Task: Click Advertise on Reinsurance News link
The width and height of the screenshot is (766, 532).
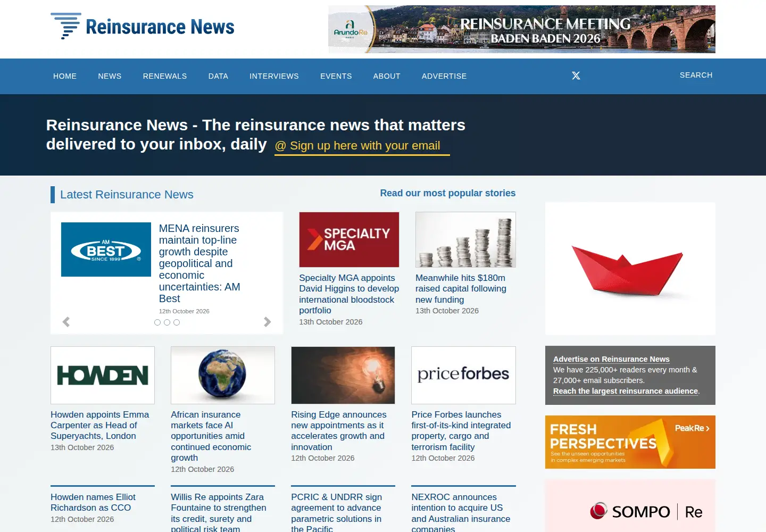Action: (611, 359)
